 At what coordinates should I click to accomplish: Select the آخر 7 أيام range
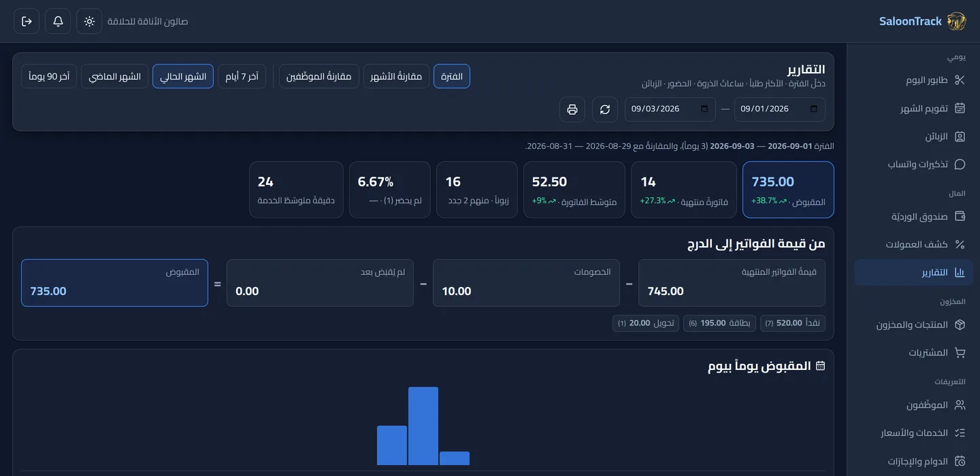(x=242, y=76)
